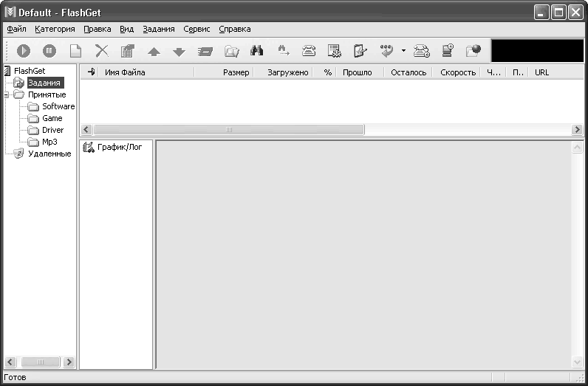Select the График/Лог item

click(118, 147)
